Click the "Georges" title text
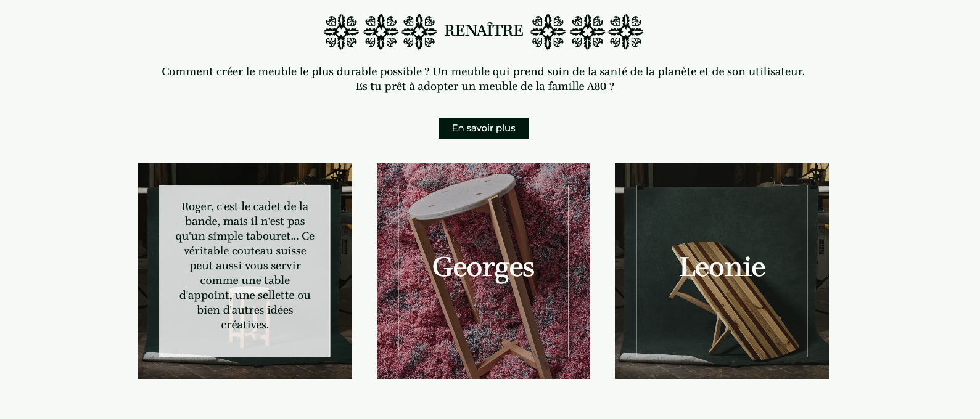Viewport: 980px width, 419px height. tap(483, 268)
